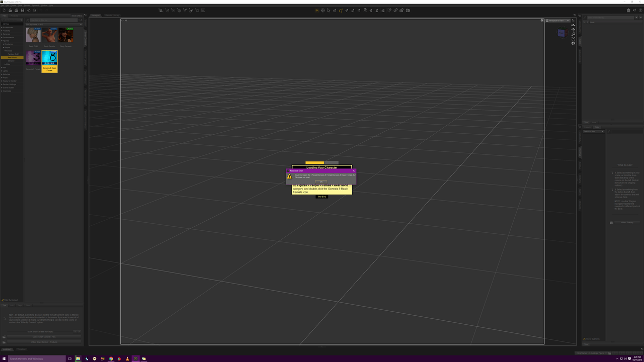This screenshot has width=644, height=362.
Task: Select the Fiery Genesis thumbnail
Action: click(x=66, y=35)
